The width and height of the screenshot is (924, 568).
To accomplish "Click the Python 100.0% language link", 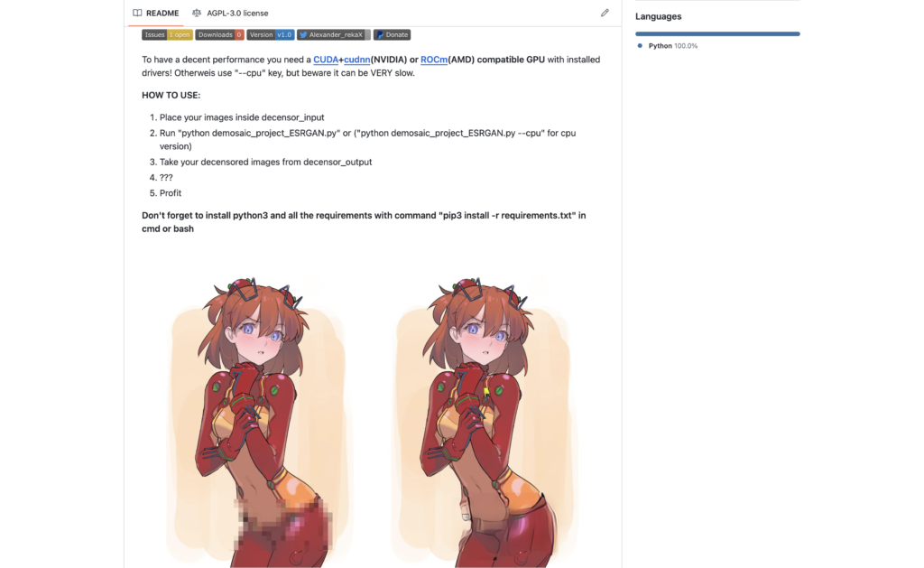I will click(x=672, y=45).
